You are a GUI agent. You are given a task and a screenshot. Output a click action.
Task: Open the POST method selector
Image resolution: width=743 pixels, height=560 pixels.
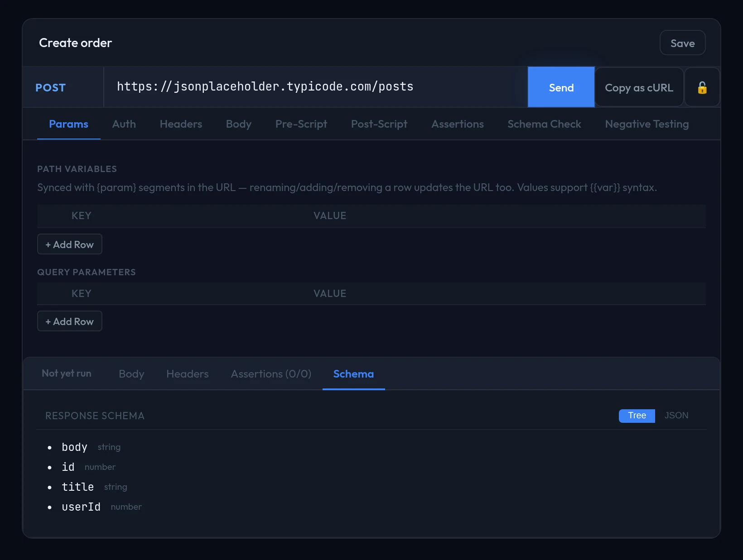63,87
